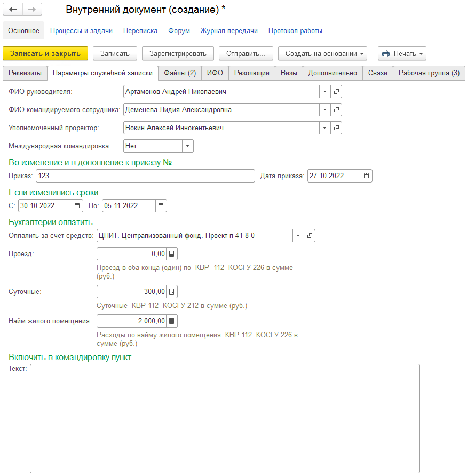Open calculator for Проезд amount
This screenshot has width=467, height=476.
tap(171, 254)
